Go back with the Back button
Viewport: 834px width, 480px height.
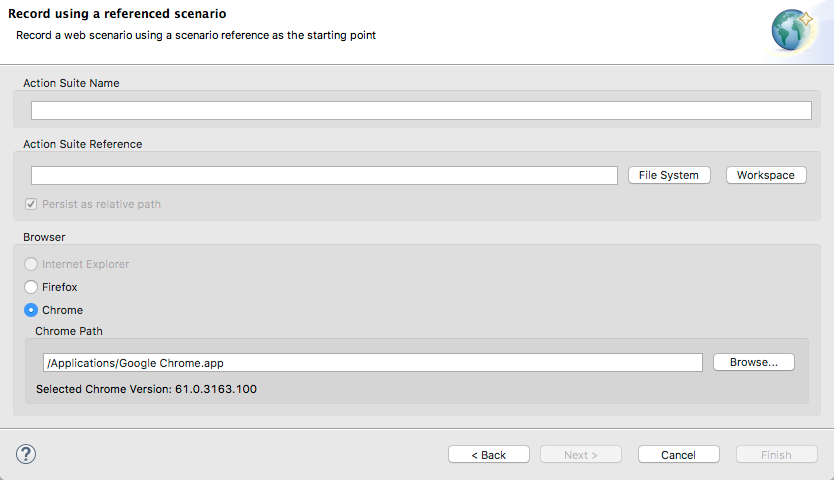[x=489, y=454]
